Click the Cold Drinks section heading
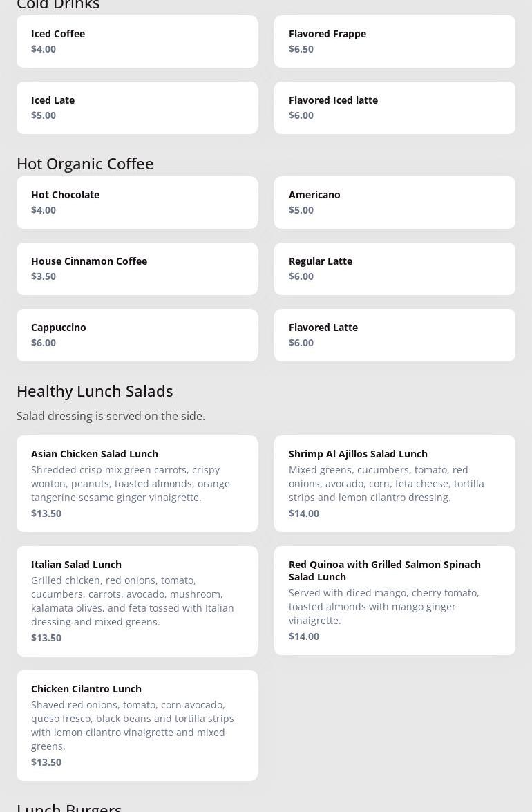532x812 pixels. (58, 5)
